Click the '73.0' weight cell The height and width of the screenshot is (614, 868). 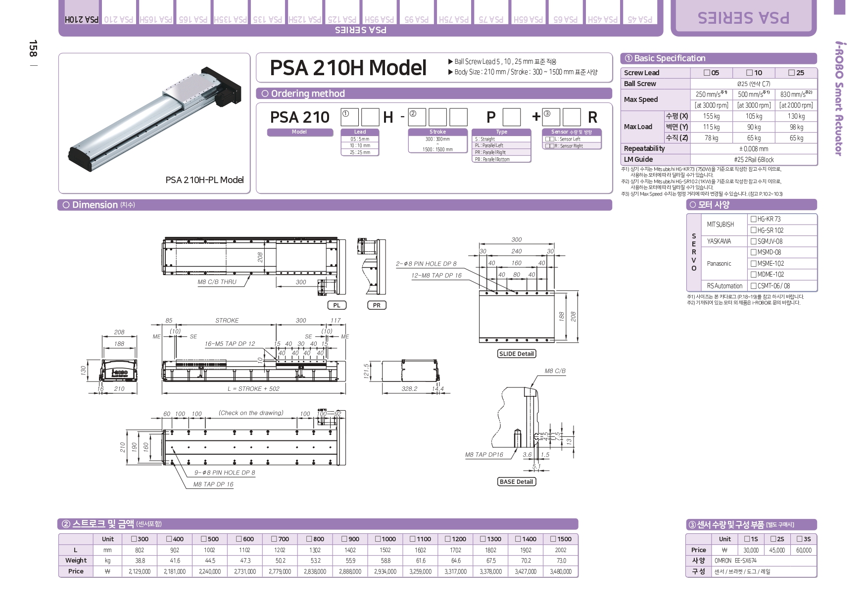[561, 561]
